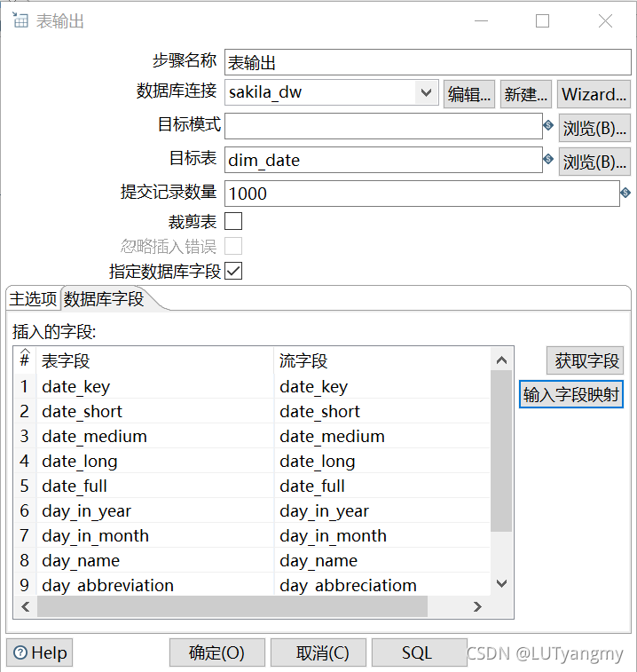Click the vertical scrollbar thumb in fields table
This screenshot has width=637, height=672.
(501, 451)
